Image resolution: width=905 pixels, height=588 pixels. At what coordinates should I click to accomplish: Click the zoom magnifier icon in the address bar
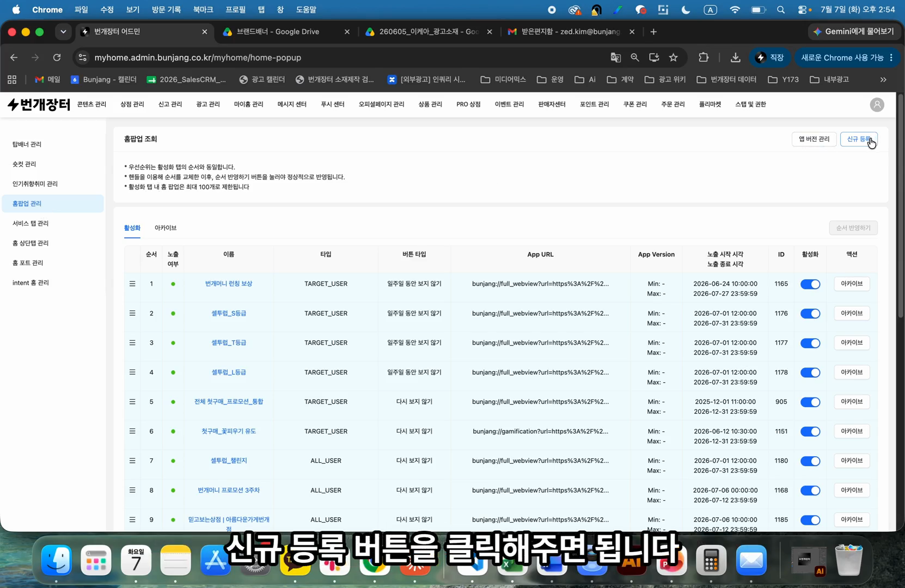(635, 58)
